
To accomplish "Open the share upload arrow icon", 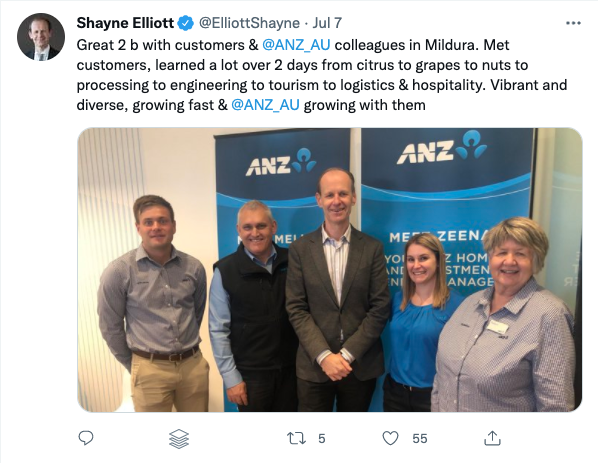I will [492, 438].
